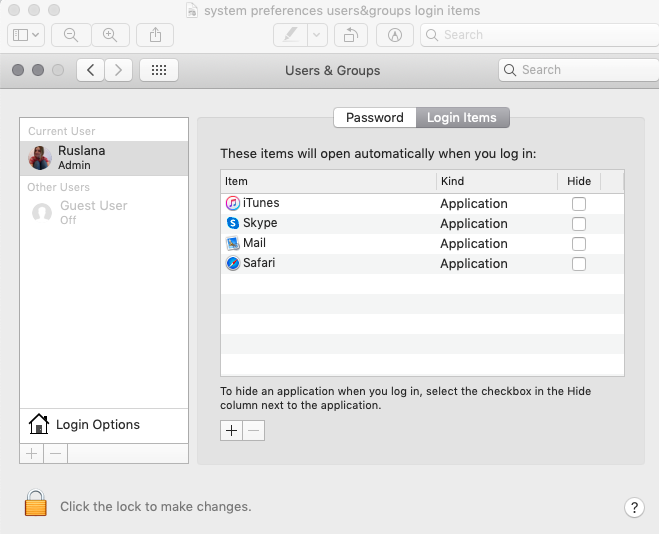
Task: Go back with the left chevron
Action: tap(90, 70)
